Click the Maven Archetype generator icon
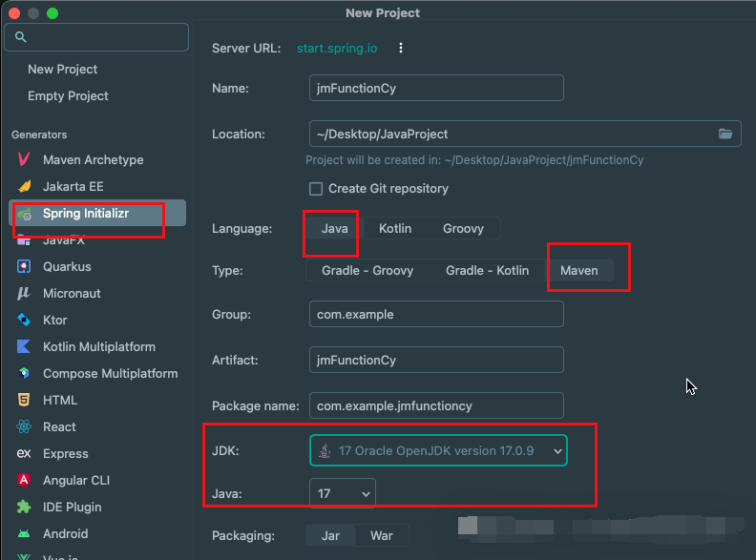756x560 pixels. 24,159
